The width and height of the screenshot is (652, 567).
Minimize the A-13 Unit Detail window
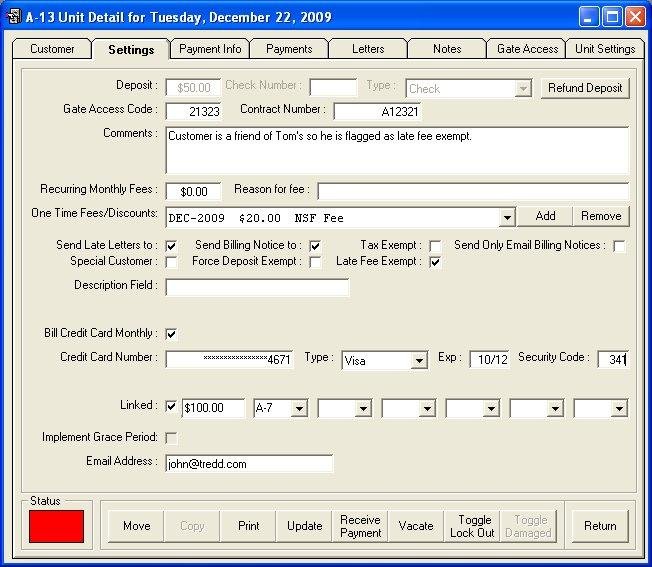[x=589, y=17]
